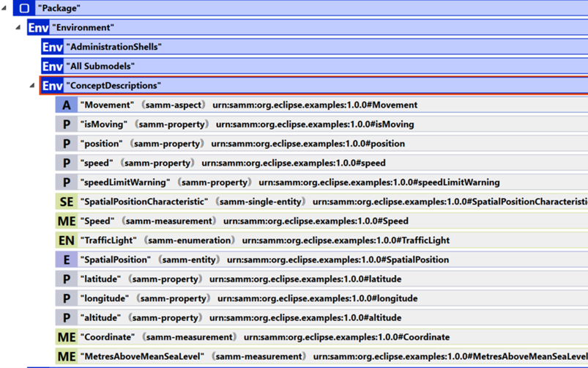Click the P icon beside latitude

point(67,279)
